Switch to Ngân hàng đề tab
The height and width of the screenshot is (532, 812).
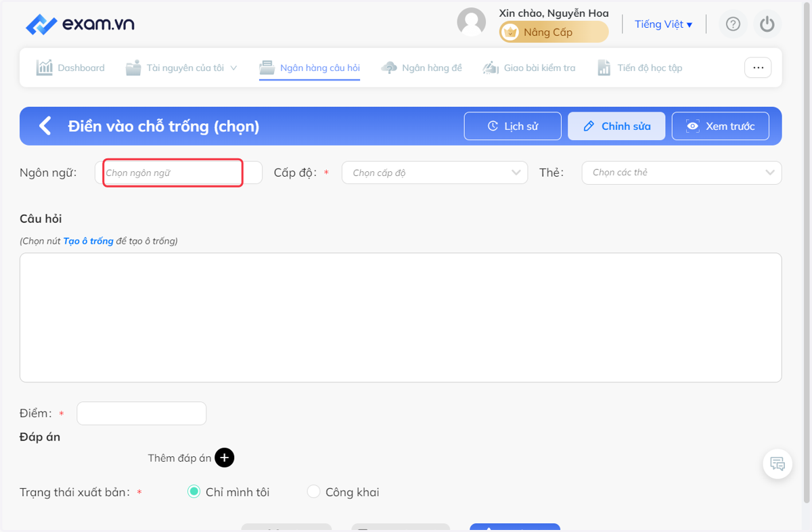(422, 68)
